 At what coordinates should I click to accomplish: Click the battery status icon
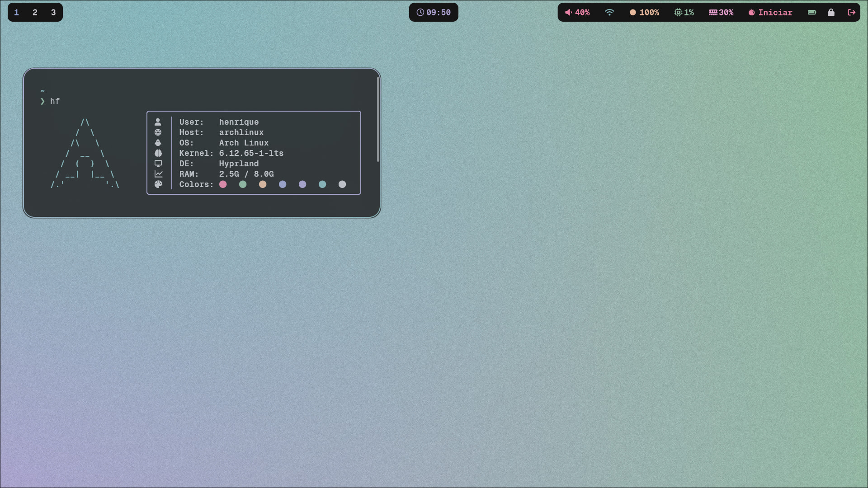[x=812, y=12]
